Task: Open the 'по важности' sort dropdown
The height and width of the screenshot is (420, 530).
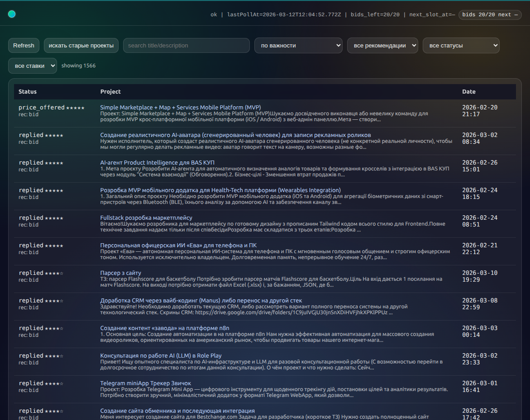Action: (x=298, y=46)
